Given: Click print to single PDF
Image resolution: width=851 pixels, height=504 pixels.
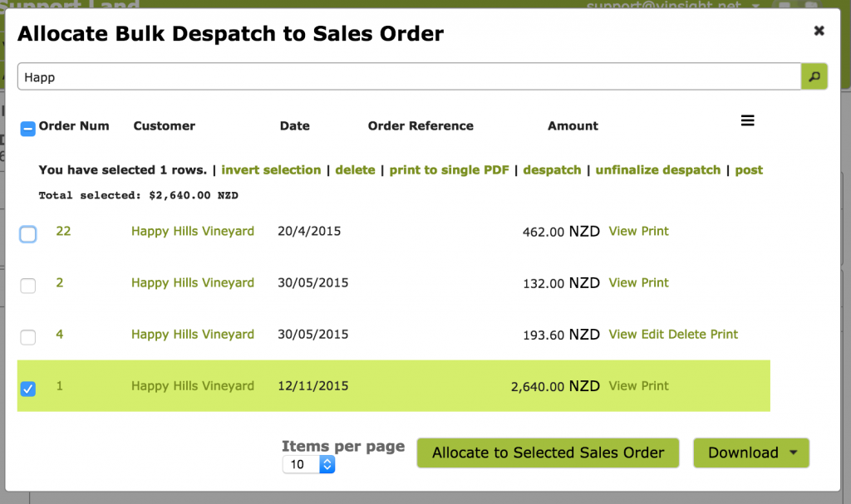Looking at the screenshot, I should coord(449,169).
